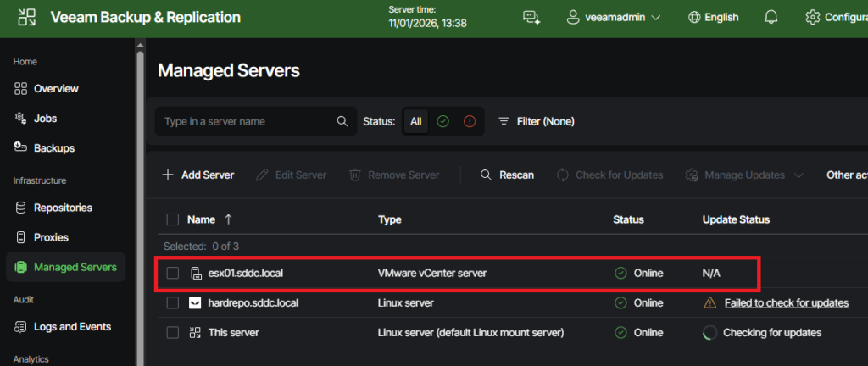Image resolution: width=868 pixels, height=366 pixels.
Task: Click the Managed Servers page heading
Action: tap(229, 71)
